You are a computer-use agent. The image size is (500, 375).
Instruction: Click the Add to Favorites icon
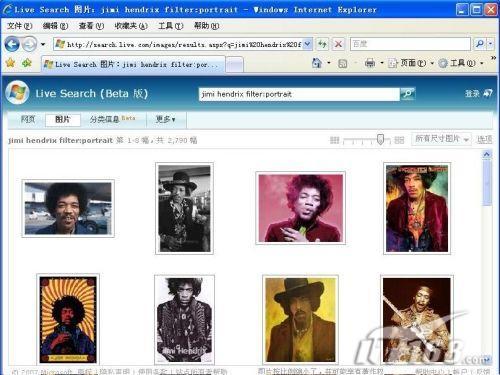pyautogui.click(x=27, y=63)
